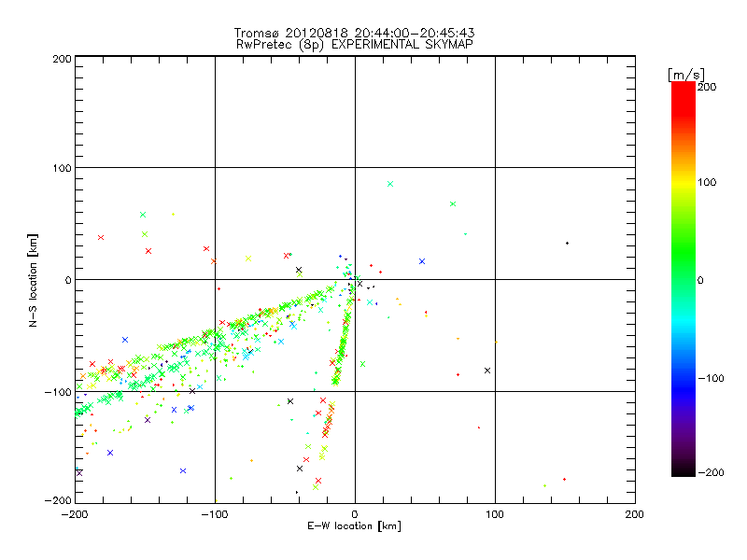This screenshot has width=747, height=560.
Task: Click the colorbar '100' tick label
Action: coord(707,182)
